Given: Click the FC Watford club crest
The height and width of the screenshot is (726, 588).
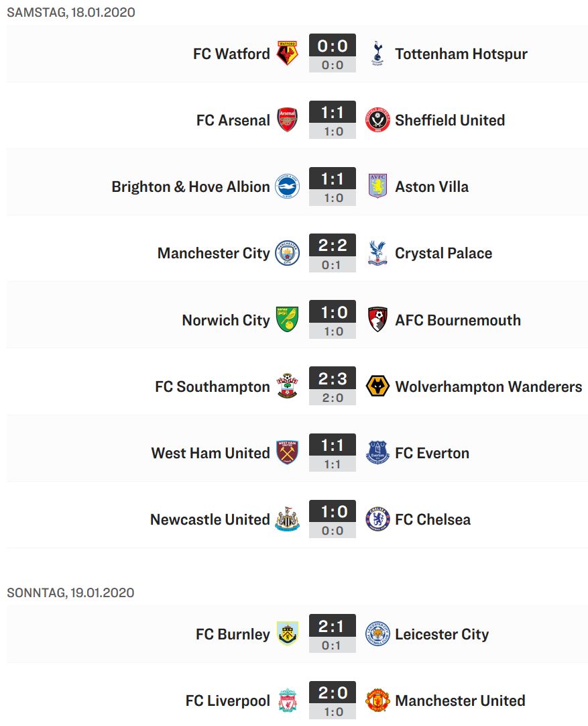Looking at the screenshot, I should (x=287, y=53).
